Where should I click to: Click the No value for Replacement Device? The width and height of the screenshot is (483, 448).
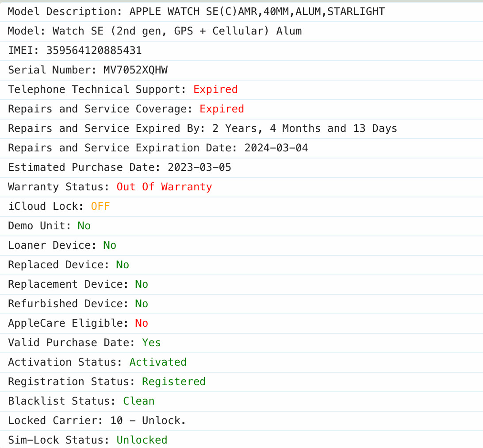pyautogui.click(x=142, y=284)
